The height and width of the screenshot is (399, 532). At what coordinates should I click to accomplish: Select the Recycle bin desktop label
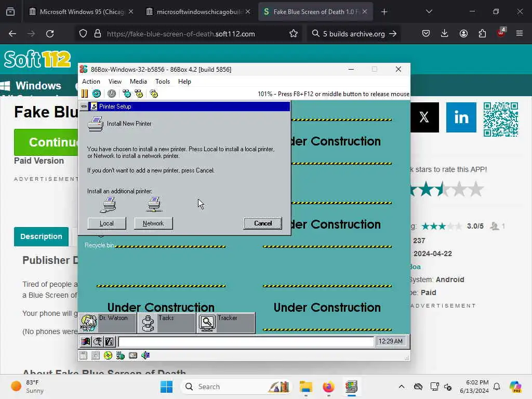99,245
